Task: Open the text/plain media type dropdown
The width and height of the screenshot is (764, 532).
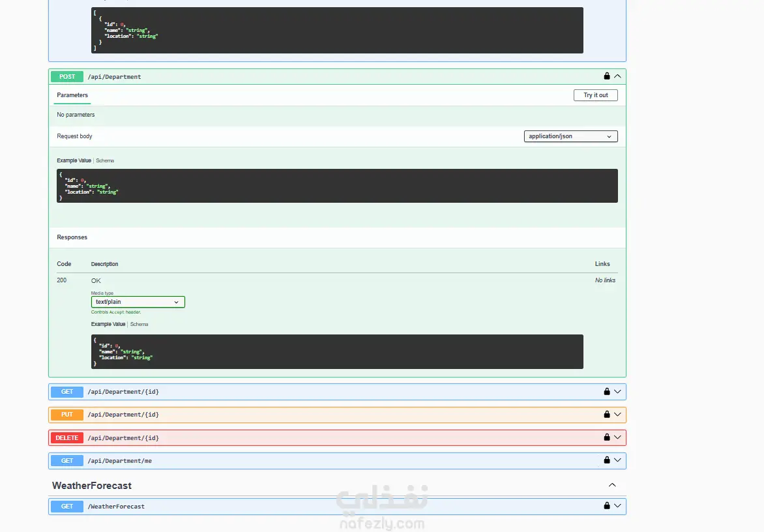Action: point(138,302)
